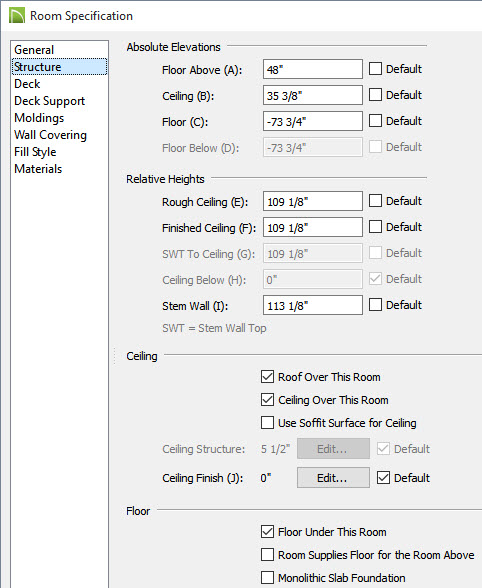Check Default for Stem Wall (I)

click(x=375, y=305)
